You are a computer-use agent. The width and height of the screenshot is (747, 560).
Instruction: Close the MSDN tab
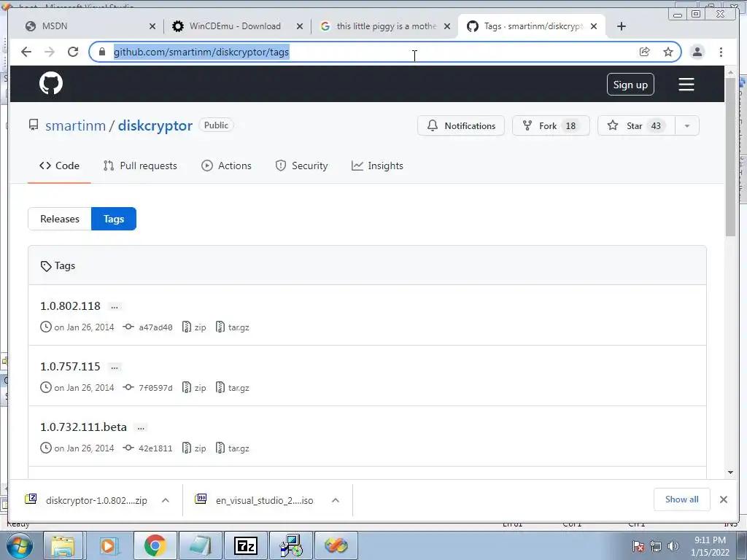coord(152,26)
